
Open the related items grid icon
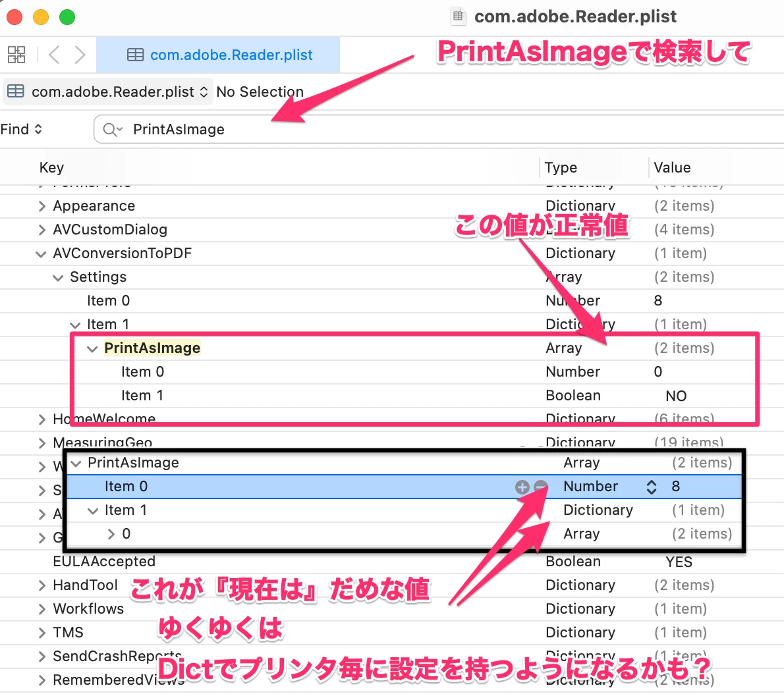tap(16, 55)
